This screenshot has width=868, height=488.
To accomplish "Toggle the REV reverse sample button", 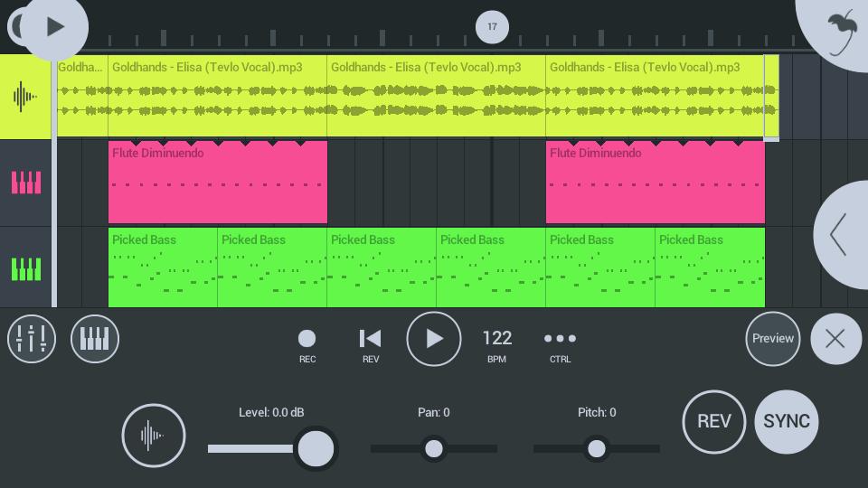I will click(713, 421).
